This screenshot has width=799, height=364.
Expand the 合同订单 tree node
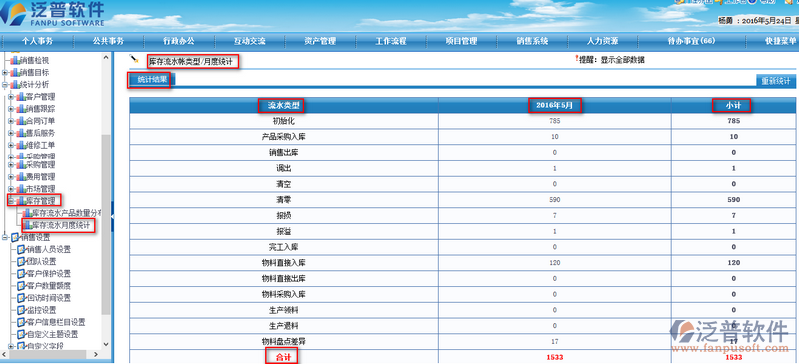click(x=11, y=121)
